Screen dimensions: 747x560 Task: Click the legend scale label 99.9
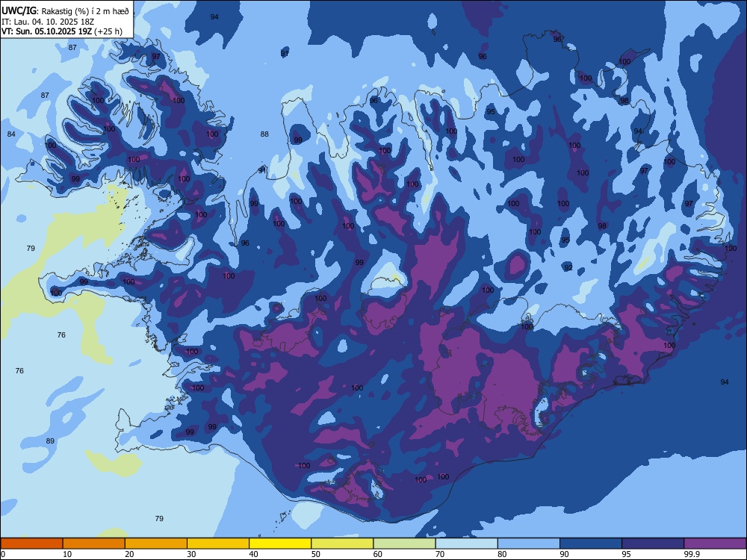[691, 554]
